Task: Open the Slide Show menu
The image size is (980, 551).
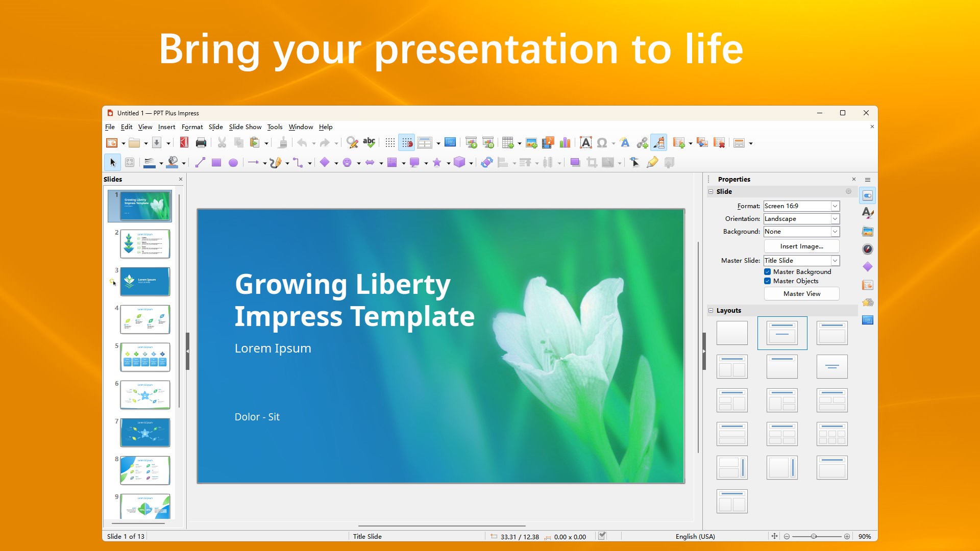Action: tap(245, 127)
